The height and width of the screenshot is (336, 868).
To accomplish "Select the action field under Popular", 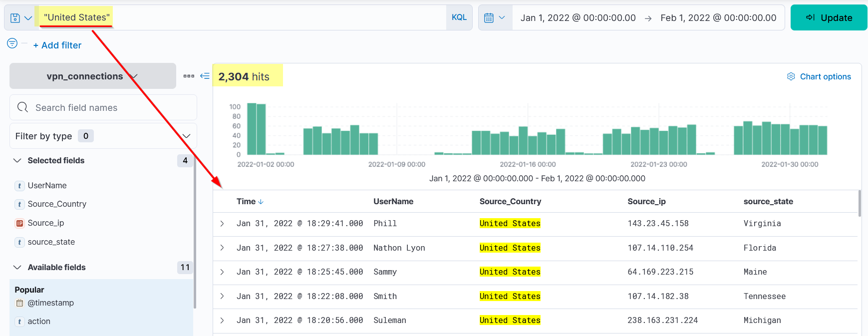I will tap(39, 322).
